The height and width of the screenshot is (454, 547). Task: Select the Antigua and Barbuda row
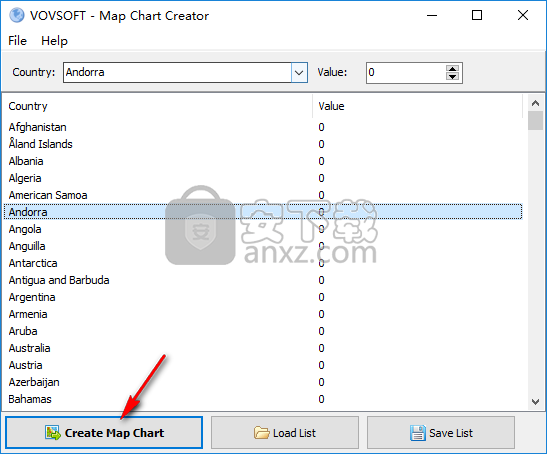[x=263, y=280]
